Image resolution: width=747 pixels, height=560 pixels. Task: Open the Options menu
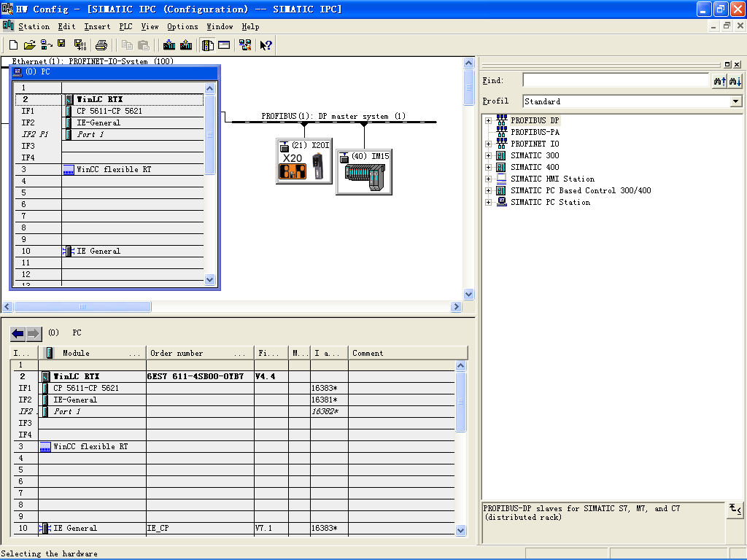pos(182,27)
